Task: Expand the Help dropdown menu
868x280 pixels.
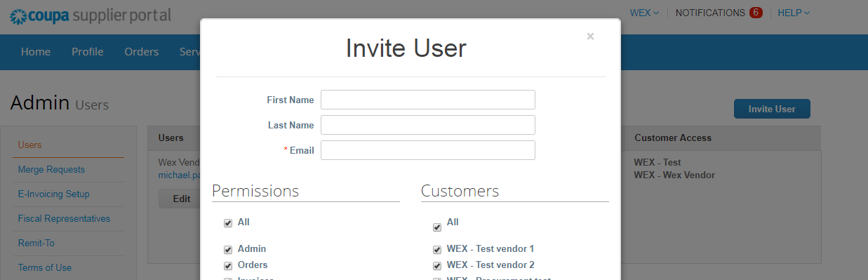Action: (x=794, y=13)
